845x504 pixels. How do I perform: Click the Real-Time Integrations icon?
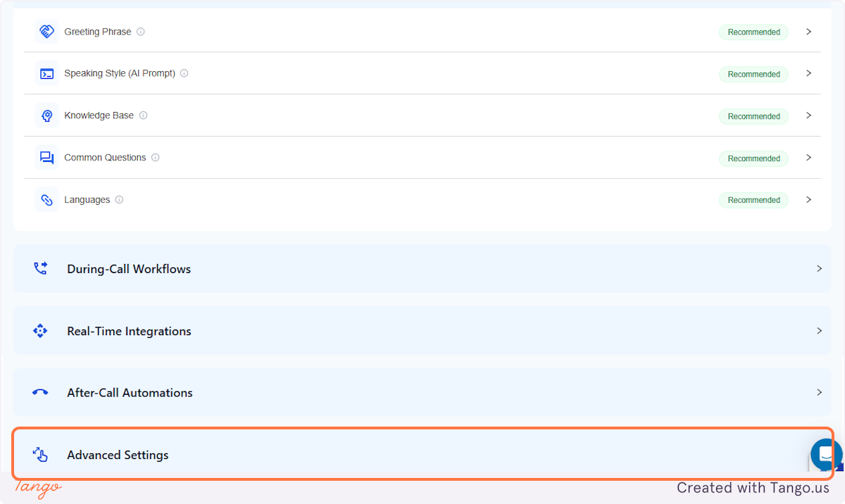tap(40, 330)
